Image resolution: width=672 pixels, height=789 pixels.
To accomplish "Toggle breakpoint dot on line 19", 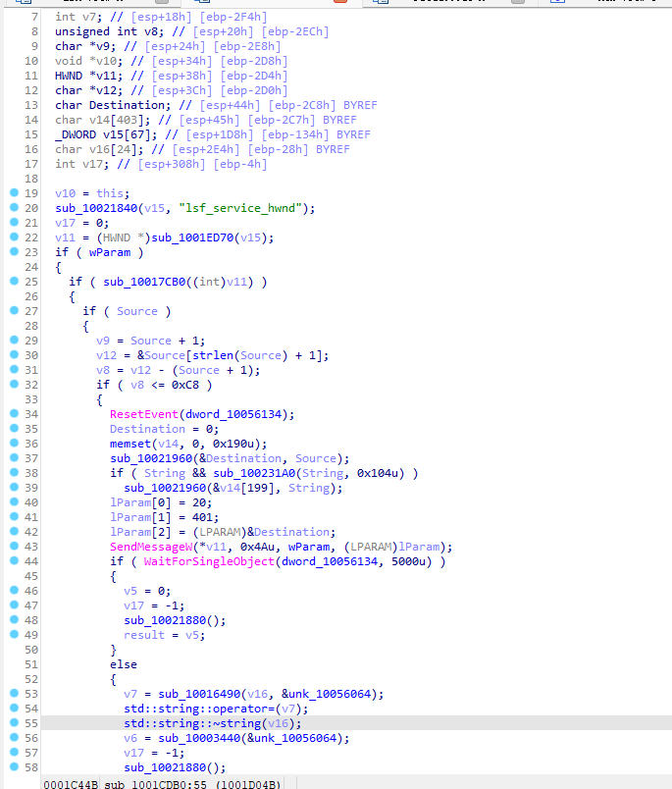I will [14, 192].
